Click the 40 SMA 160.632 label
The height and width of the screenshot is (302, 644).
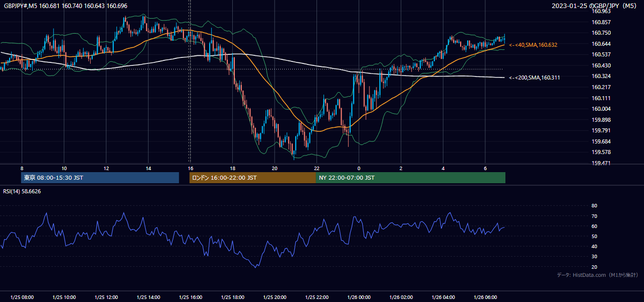coord(533,45)
